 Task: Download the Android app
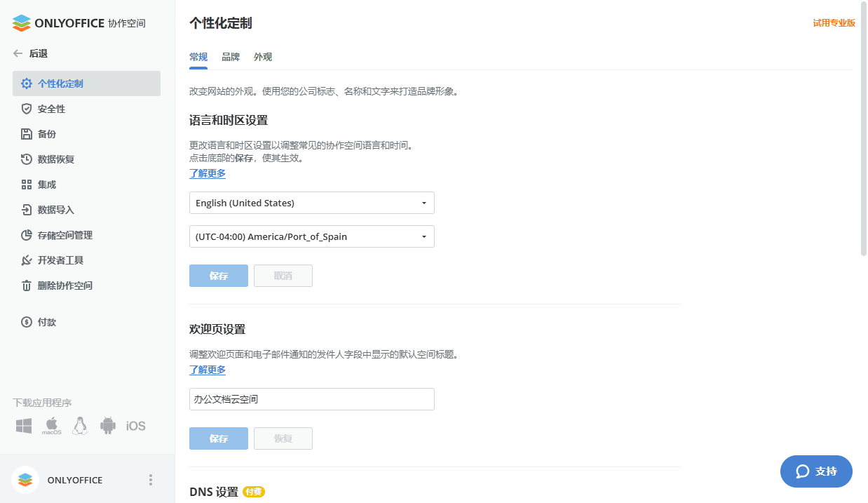[x=107, y=426]
